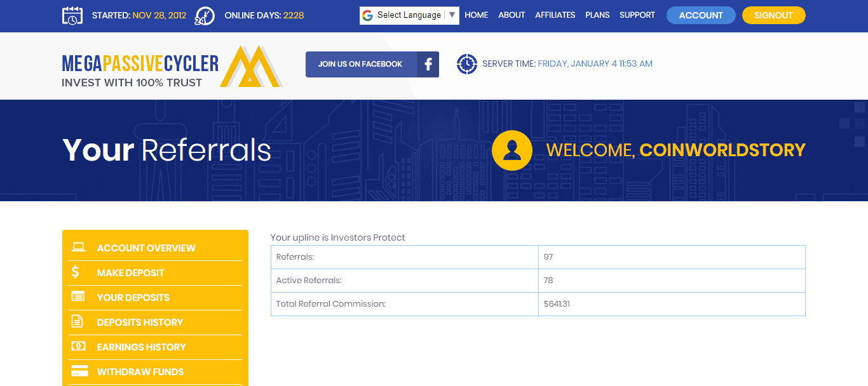
Task: Click 'Your upline is Investors Protect' text
Action: pyautogui.click(x=338, y=237)
